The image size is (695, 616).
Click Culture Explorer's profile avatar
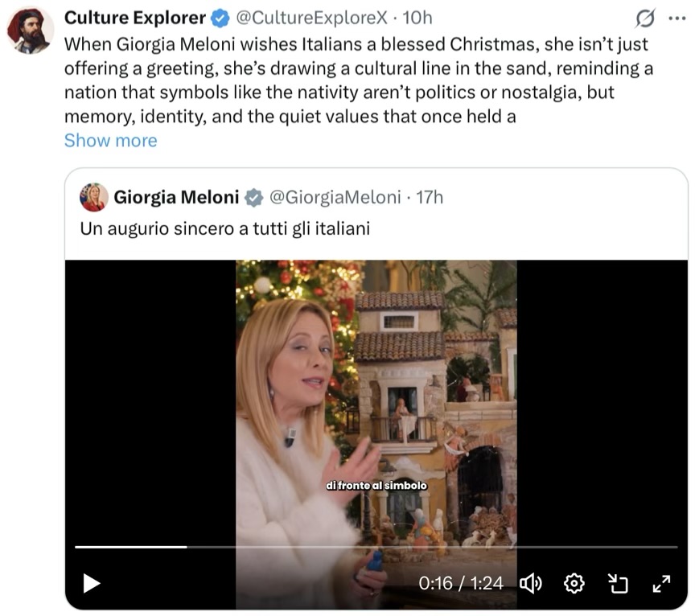[30, 30]
